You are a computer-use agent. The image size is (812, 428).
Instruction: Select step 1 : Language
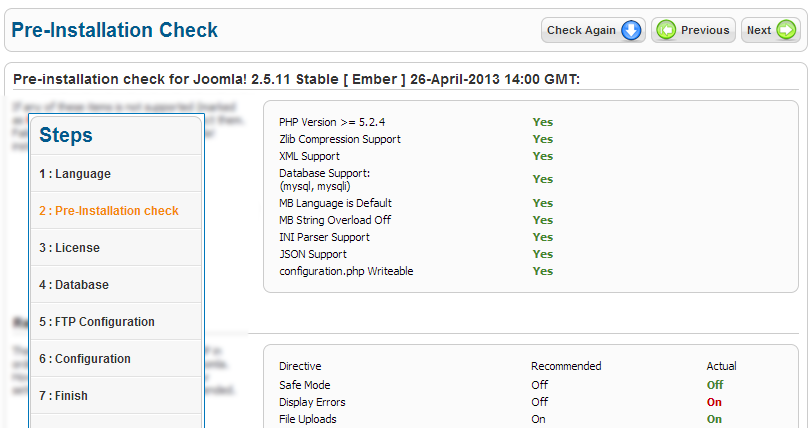pos(116,174)
